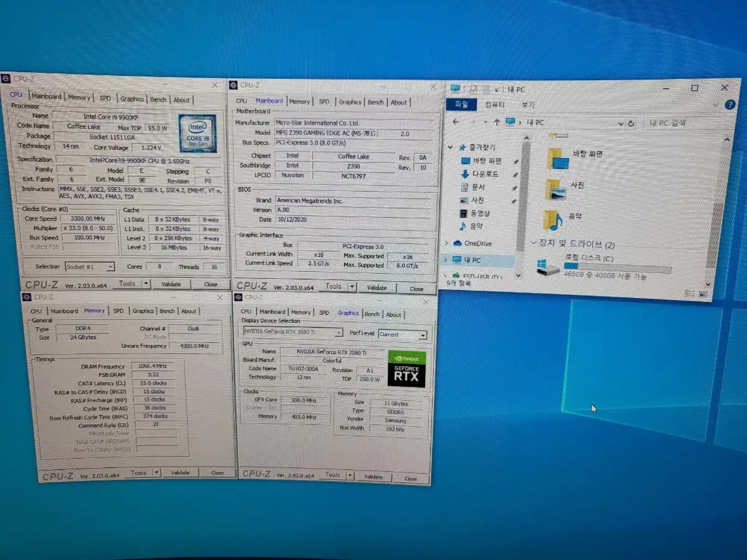This screenshot has height=560, width=747.
Task: Collapse the 장치 및 드라이브 group
Action: tap(533, 243)
